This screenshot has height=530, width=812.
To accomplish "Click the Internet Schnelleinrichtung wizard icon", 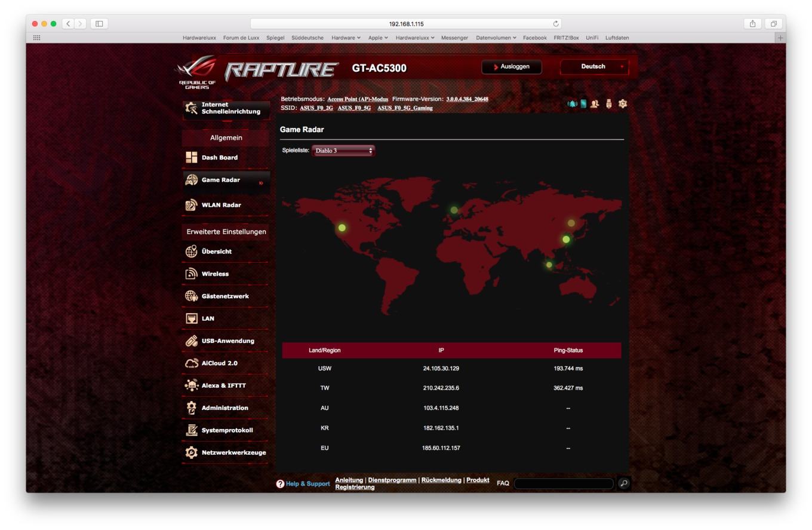I will point(191,108).
